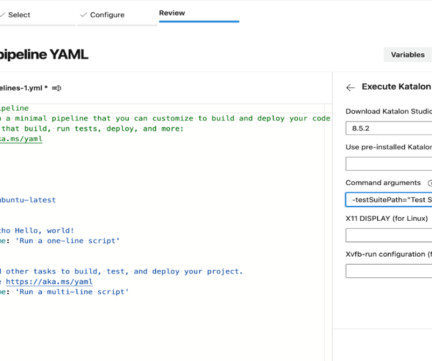432x361 pixels.
Task: Click the rename icon next to the yml filename
Action: (57, 88)
